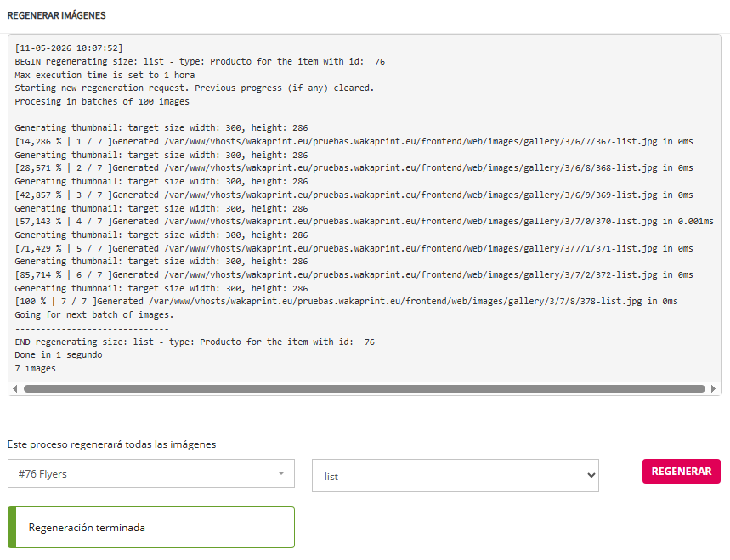Click the line with 368-list.jpg path
The height and width of the screenshot is (560, 730).
point(354,168)
